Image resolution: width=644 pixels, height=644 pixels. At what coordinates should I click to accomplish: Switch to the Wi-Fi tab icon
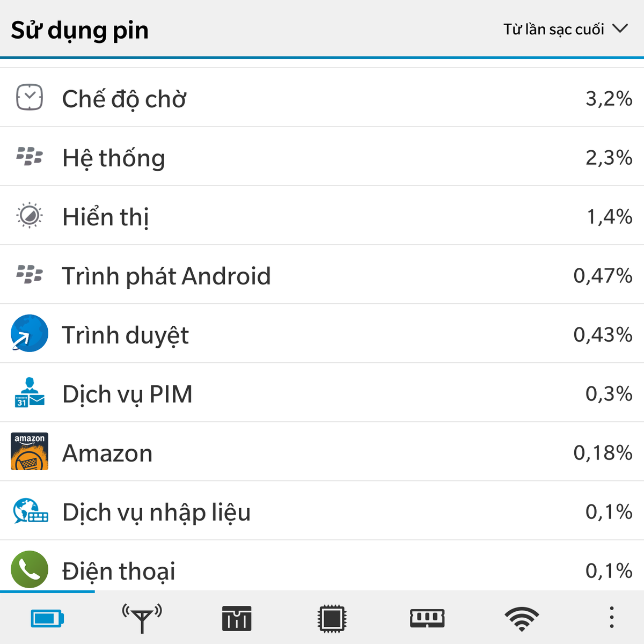pyautogui.click(x=522, y=618)
